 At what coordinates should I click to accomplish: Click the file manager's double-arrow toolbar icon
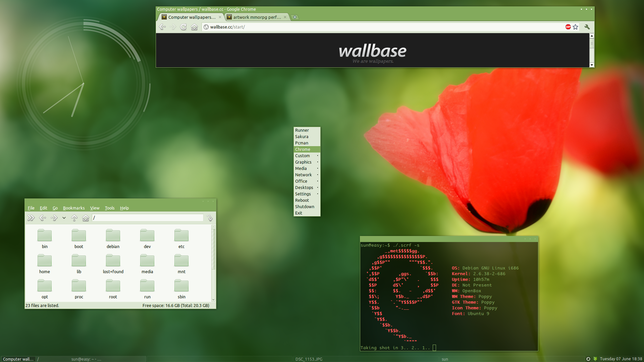31,218
